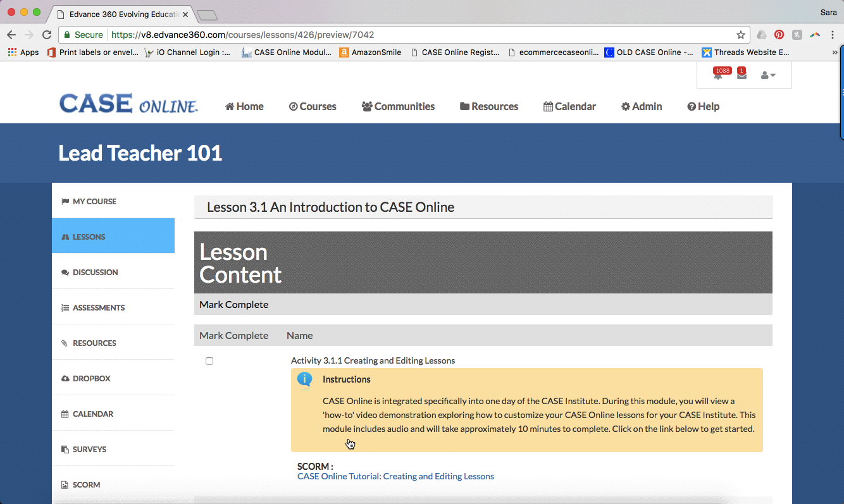Show hidden bookmarks via the double chevron
The height and width of the screenshot is (504, 844).
[835, 52]
